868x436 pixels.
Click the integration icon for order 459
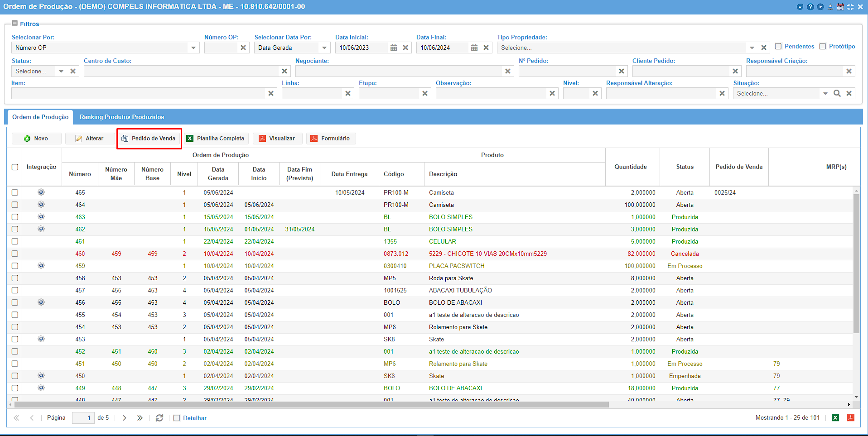[41, 266]
